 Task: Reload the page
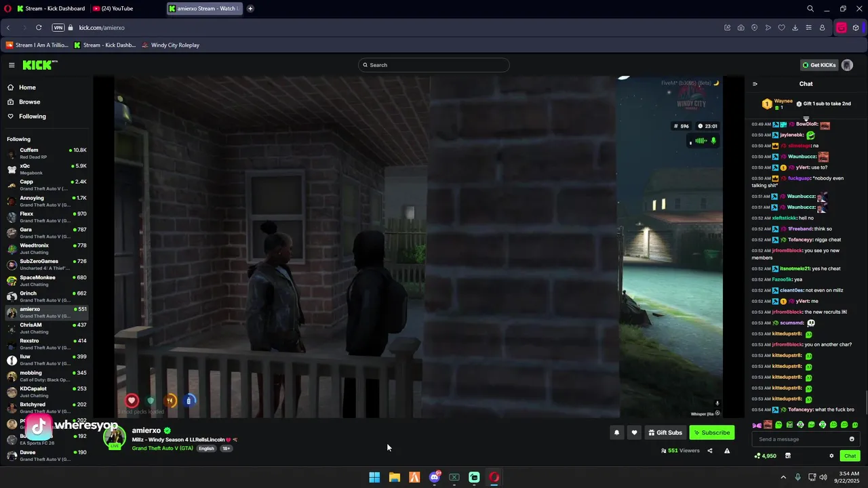(39, 28)
